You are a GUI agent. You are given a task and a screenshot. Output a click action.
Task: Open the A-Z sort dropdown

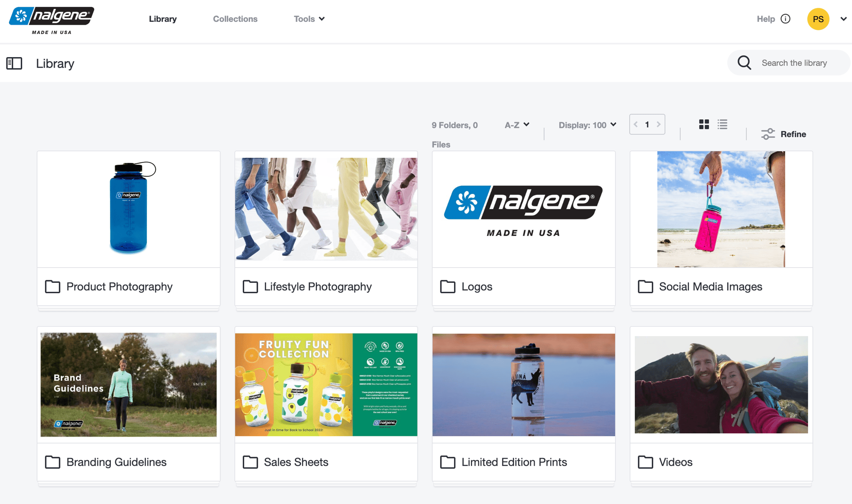(x=517, y=125)
